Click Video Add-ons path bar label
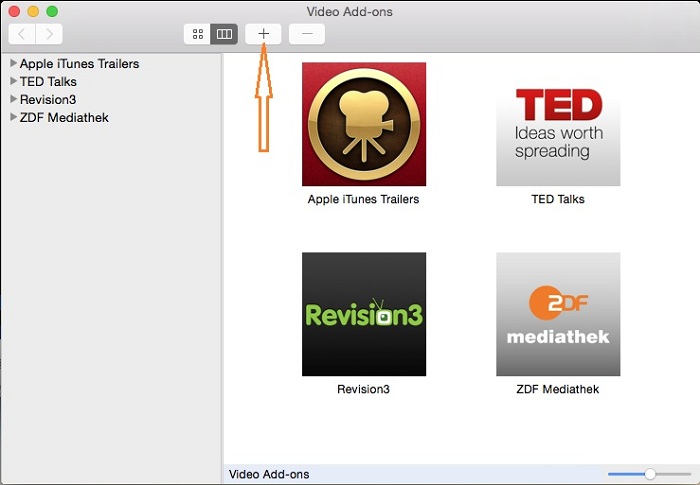 click(269, 474)
